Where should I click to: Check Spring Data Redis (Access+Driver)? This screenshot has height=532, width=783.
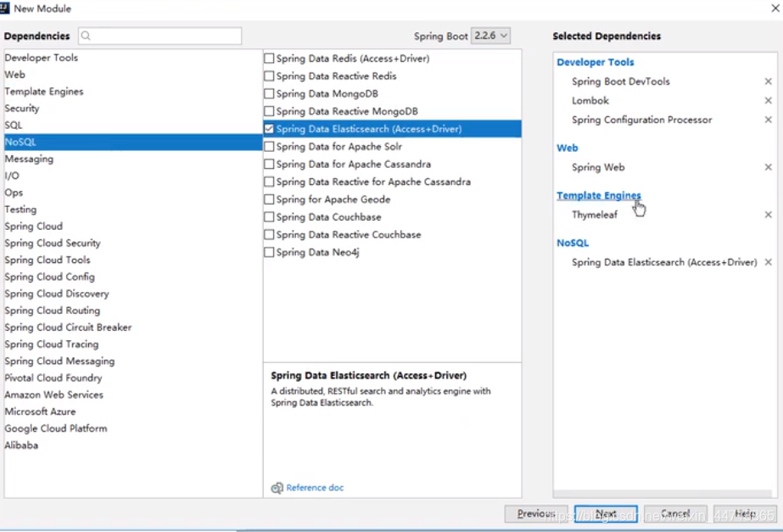pyautogui.click(x=269, y=59)
